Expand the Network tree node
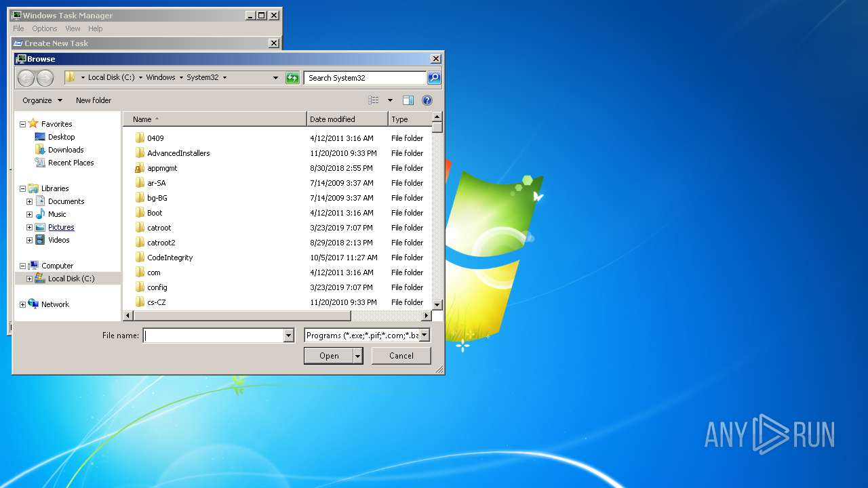The height and width of the screenshot is (488, 868). click(22, 304)
